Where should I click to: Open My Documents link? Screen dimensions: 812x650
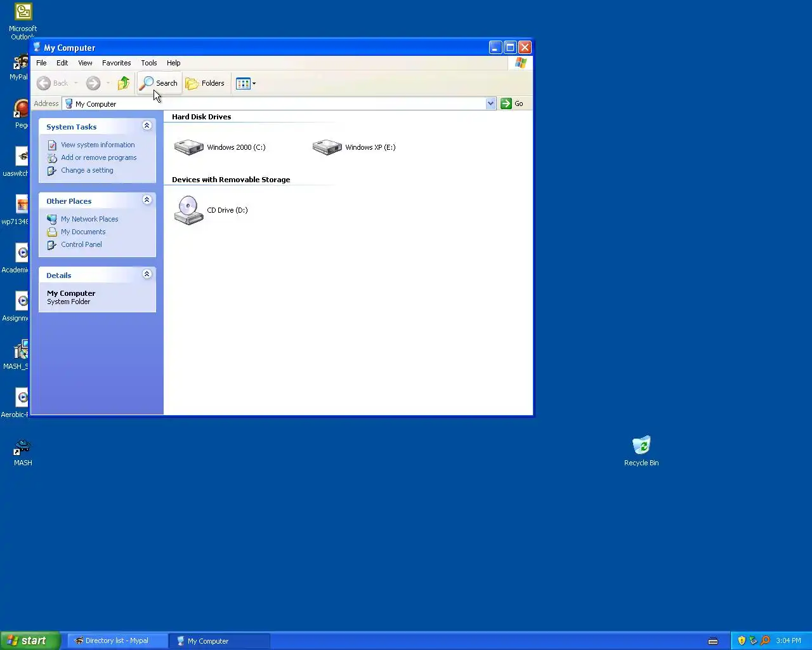pyautogui.click(x=83, y=232)
